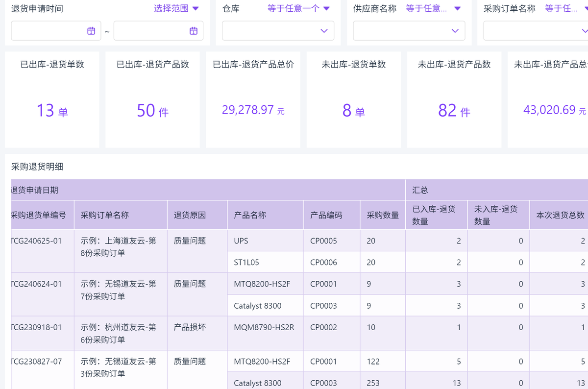Click the 退货申请日期 table group header
The image size is (588, 389).
click(35, 190)
